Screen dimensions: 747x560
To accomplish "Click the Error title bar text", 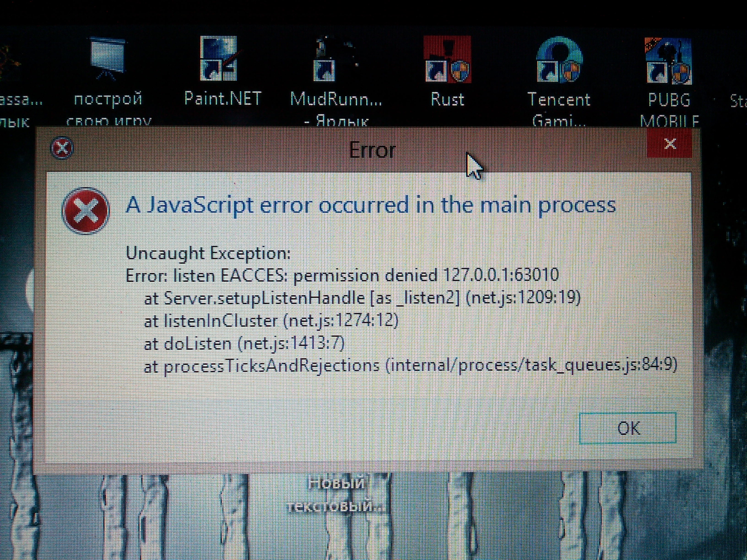I will pyautogui.click(x=372, y=150).
